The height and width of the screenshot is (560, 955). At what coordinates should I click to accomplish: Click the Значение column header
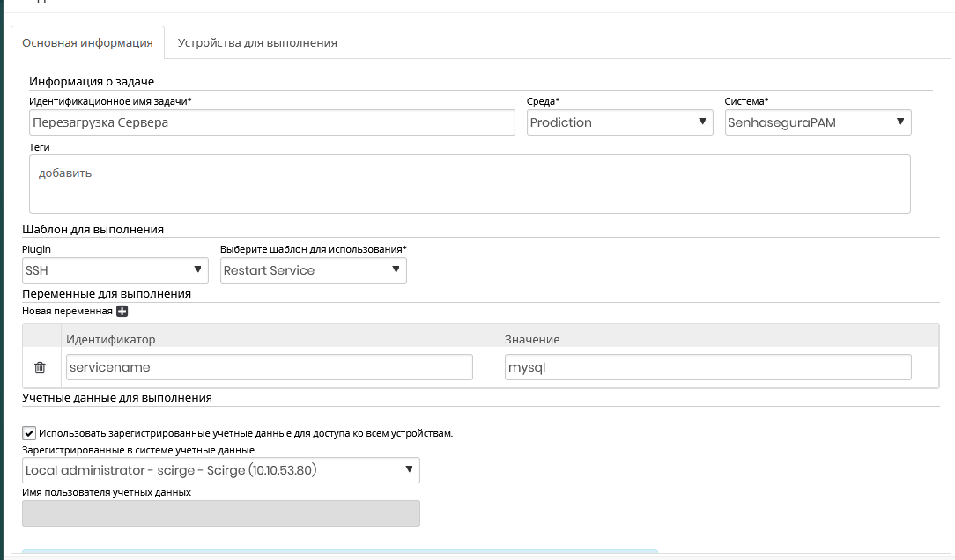tap(532, 339)
